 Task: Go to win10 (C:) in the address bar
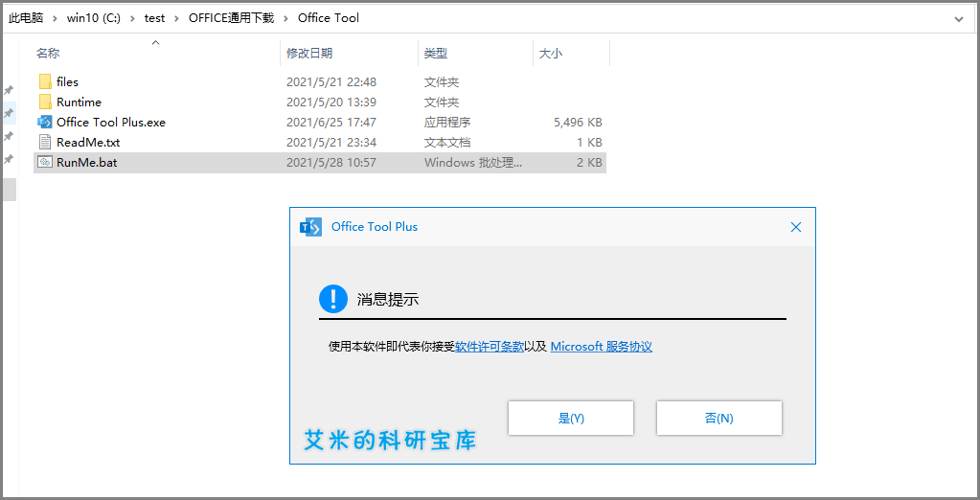[94, 18]
